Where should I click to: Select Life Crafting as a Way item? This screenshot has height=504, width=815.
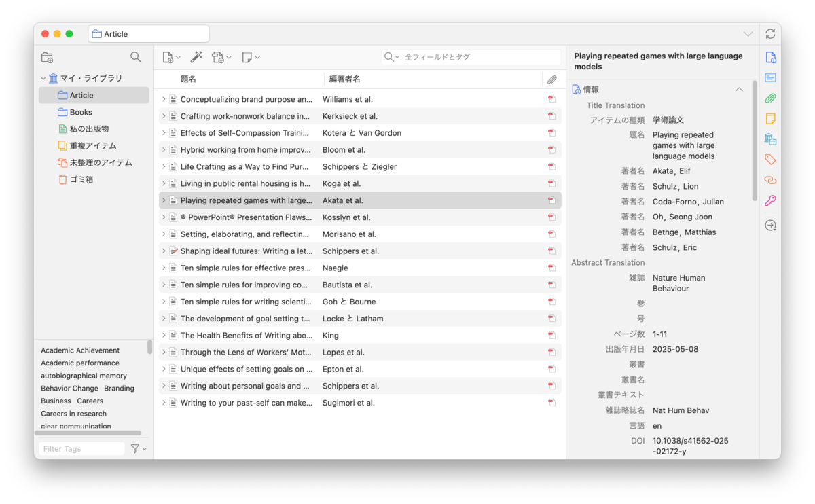pyautogui.click(x=360, y=166)
